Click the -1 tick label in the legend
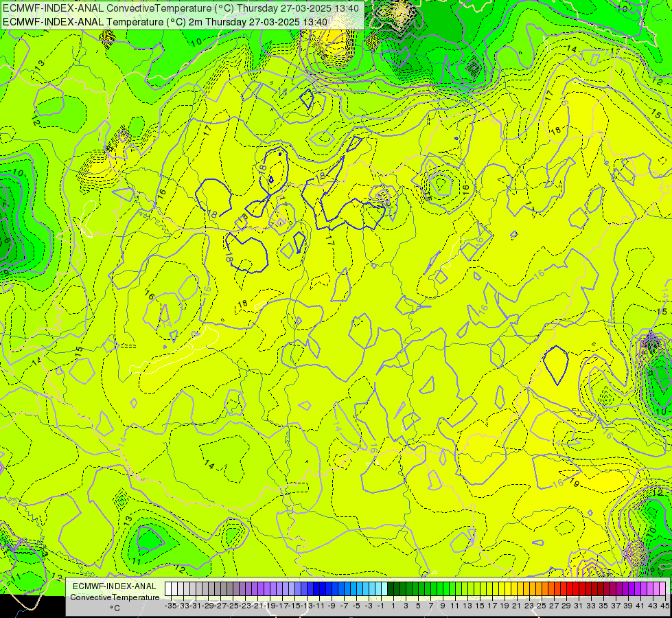Viewport: 672px width, 618px height. pyautogui.click(x=381, y=606)
